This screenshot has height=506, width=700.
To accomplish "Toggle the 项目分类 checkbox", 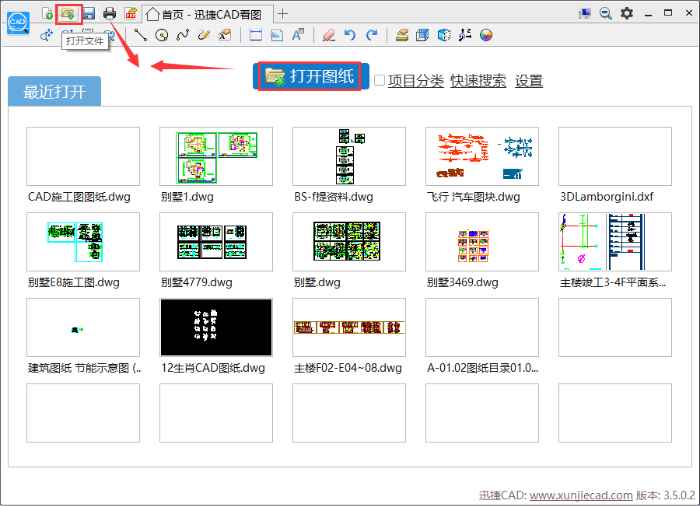I will pyautogui.click(x=380, y=81).
